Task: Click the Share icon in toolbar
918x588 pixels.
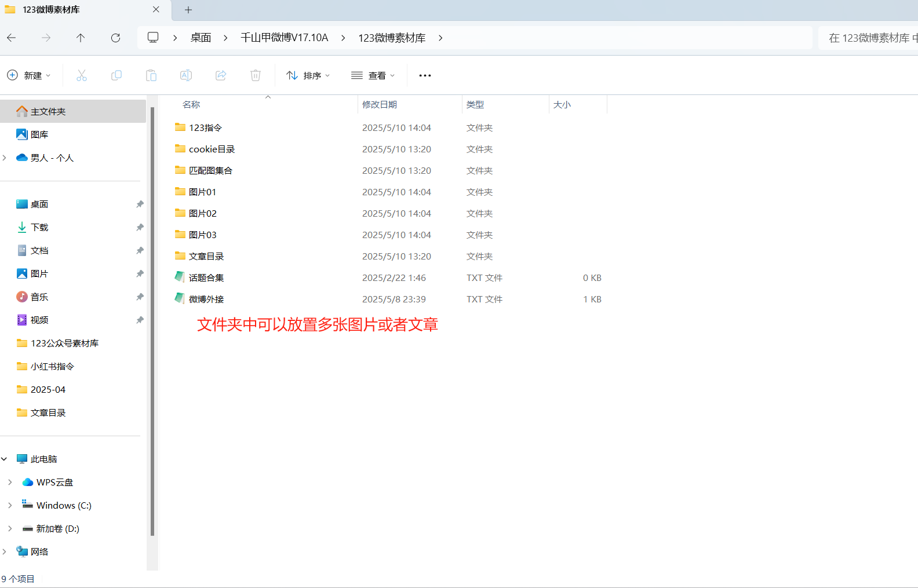Action: point(221,75)
